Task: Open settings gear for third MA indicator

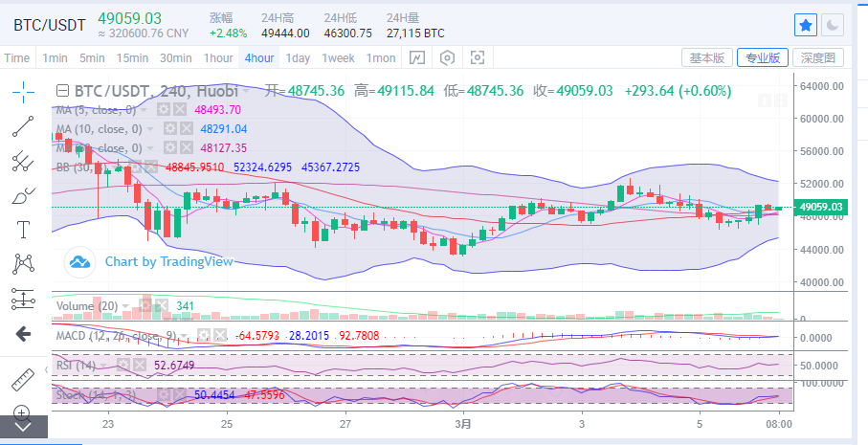Action: point(170,147)
